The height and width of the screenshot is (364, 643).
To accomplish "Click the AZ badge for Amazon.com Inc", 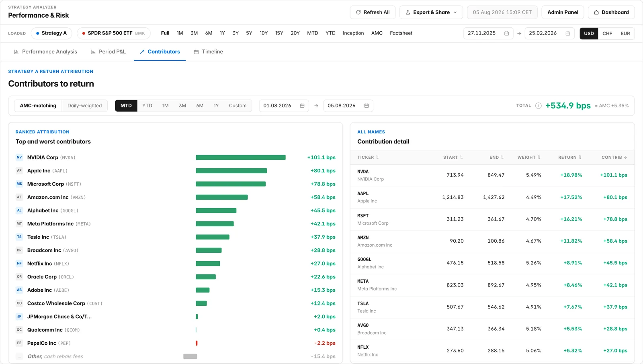I will pos(19,197).
